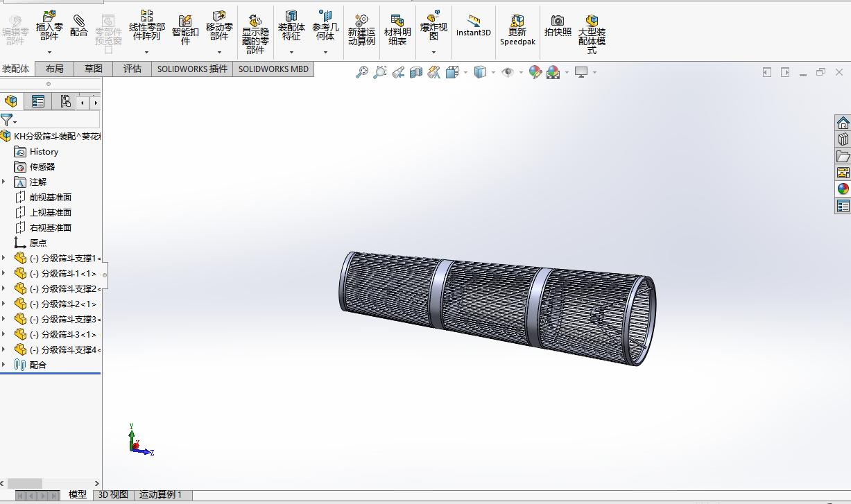Screen dimensions: 851x504
Task: Click the Apply Scene icon
Action: coord(553,71)
